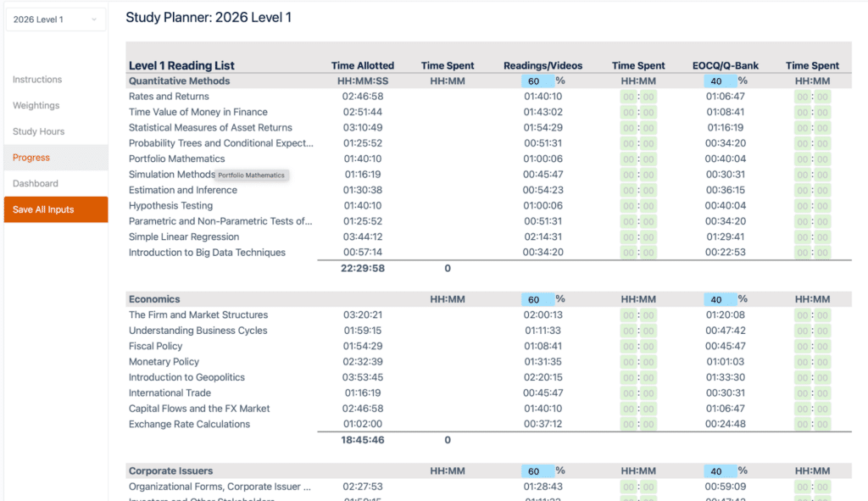868x501 pixels.
Task: Click Rates and Returns readings hours field
Action: click(628, 97)
